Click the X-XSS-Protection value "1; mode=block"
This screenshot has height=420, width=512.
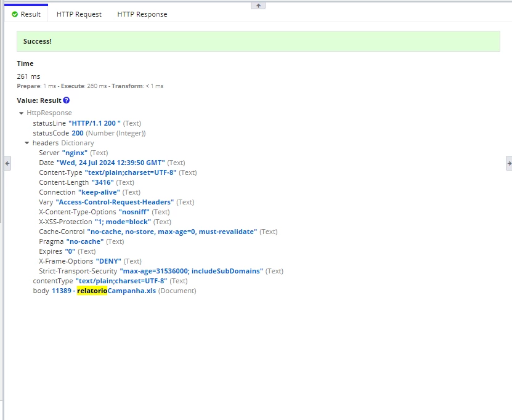pyautogui.click(x=123, y=222)
